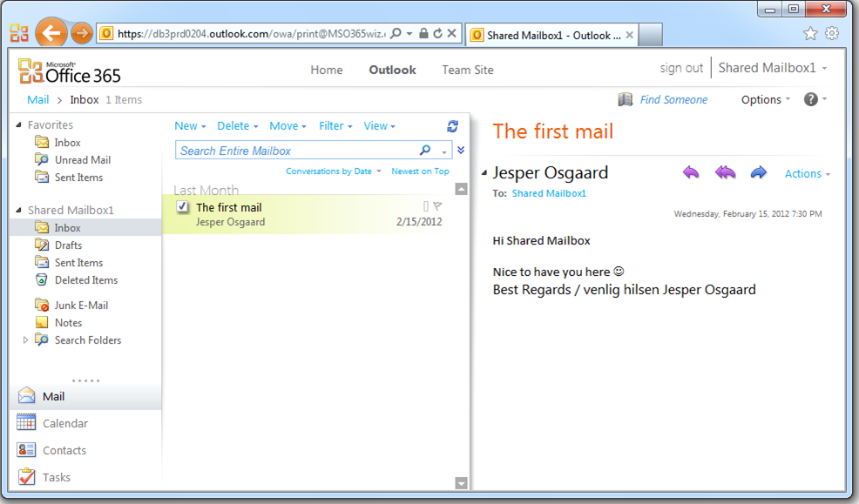Viewport: 859px width, 504px height.
Task: Open the browser tools gear icon
Action: (x=832, y=33)
